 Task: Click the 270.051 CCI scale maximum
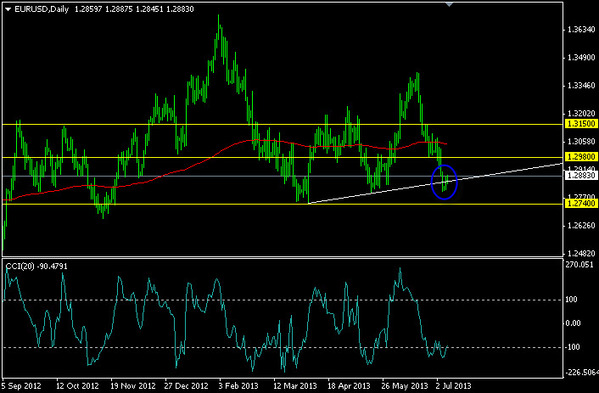[x=580, y=265]
